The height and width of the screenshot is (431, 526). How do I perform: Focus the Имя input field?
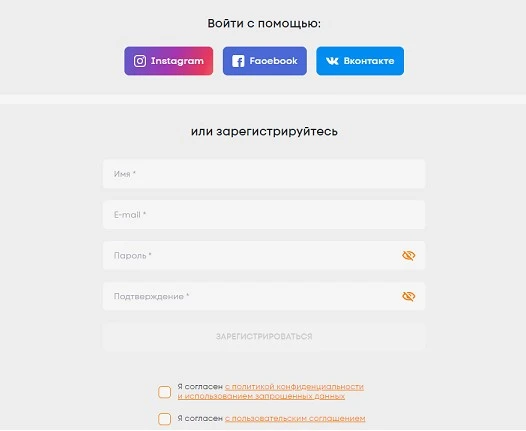pos(264,174)
